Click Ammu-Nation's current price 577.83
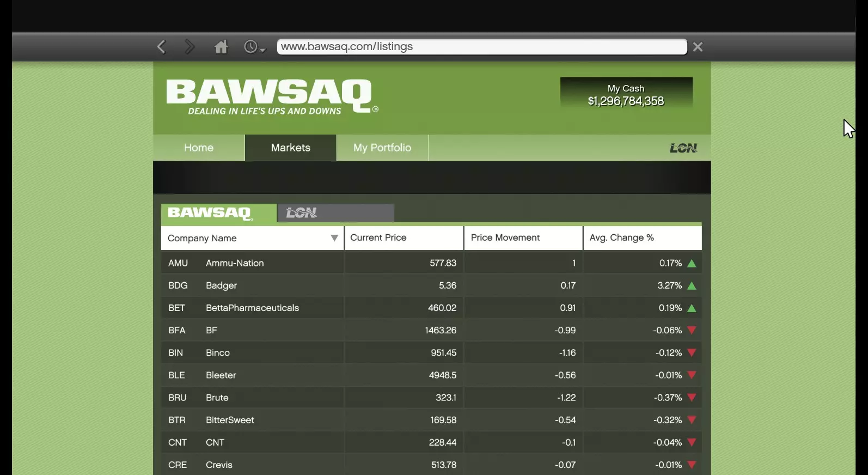Image resolution: width=868 pixels, height=475 pixels. [443, 263]
